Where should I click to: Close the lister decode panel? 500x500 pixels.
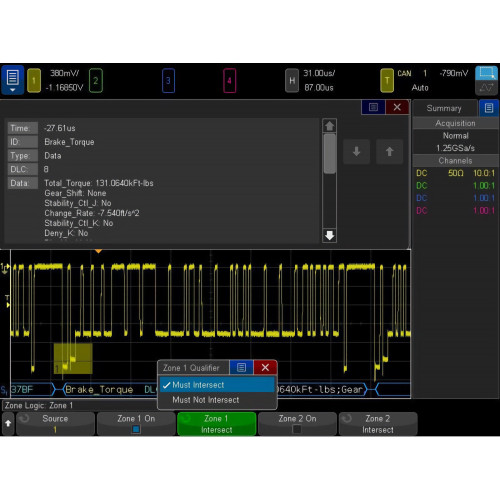397,107
